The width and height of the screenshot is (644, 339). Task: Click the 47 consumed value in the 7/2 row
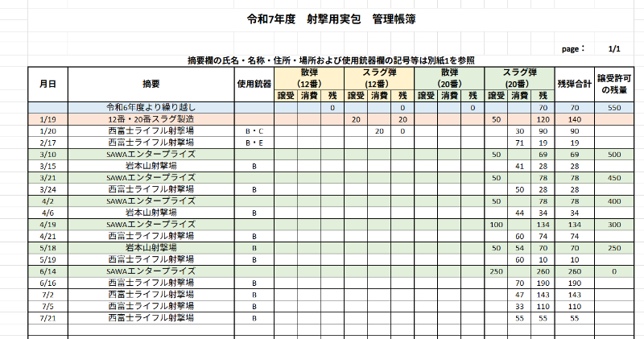pyautogui.click(x=519, y=295)
